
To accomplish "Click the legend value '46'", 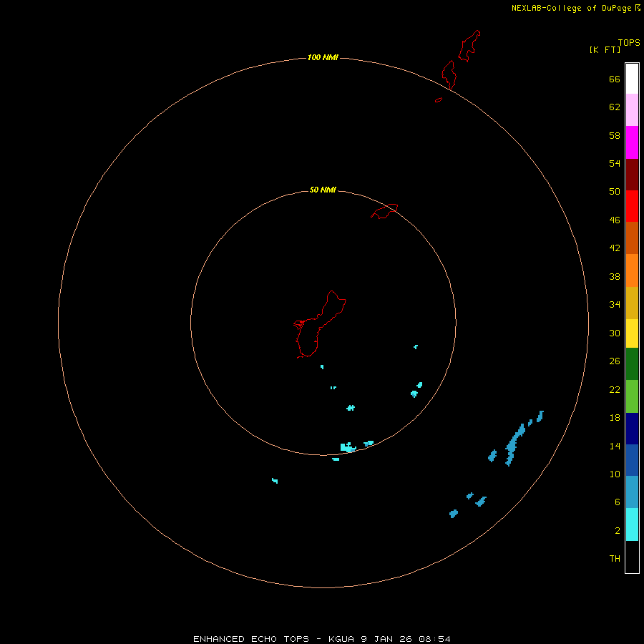I will (x=615, y=220).
